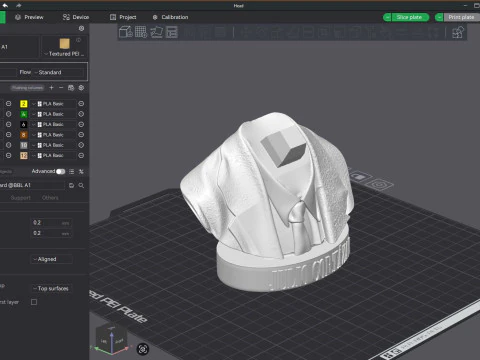Viewport: 480px width, 360px height.
Task: Switch to the Others settings tab
Action: click(50, 198)
